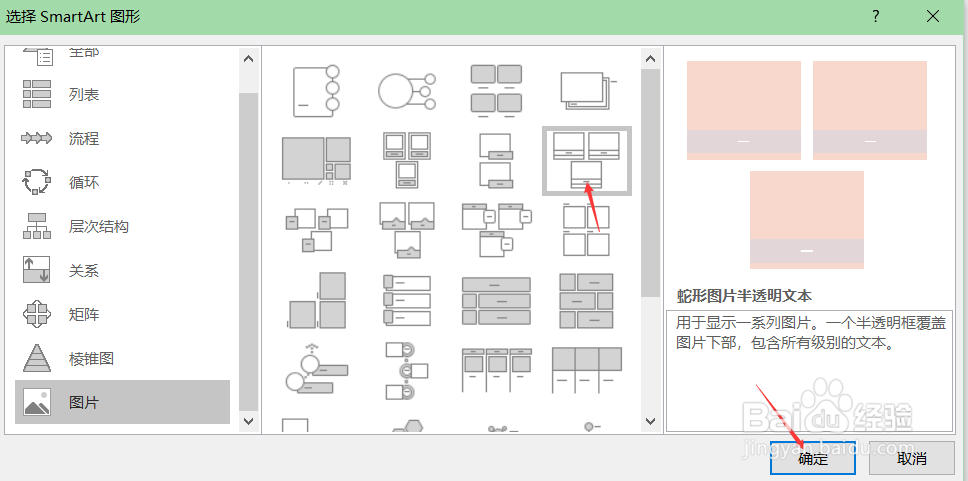
Task: Pick layout with rounded rectangle and three circles
Action: 317,91
